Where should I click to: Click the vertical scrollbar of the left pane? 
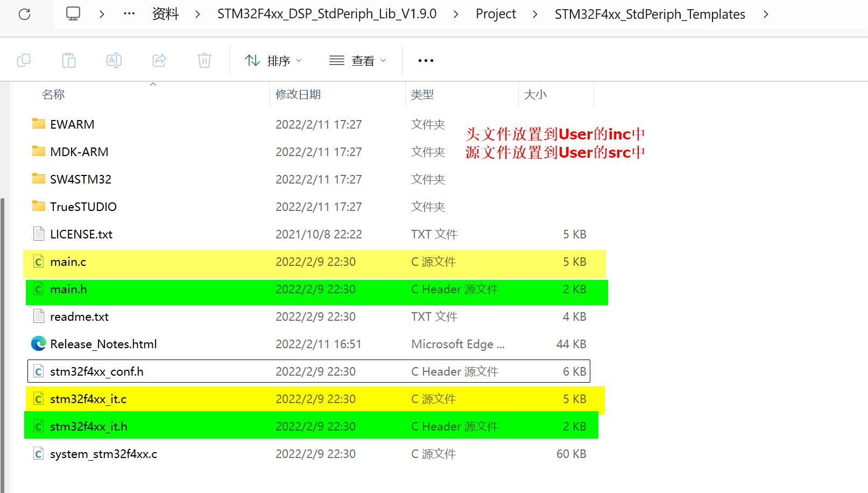click(x=3, y=344)
